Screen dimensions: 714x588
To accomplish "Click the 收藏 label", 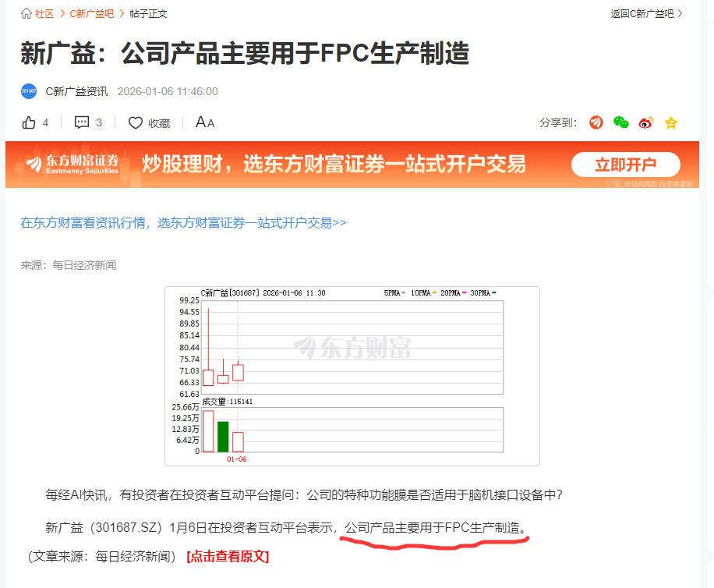I will (x=159, y=123).
